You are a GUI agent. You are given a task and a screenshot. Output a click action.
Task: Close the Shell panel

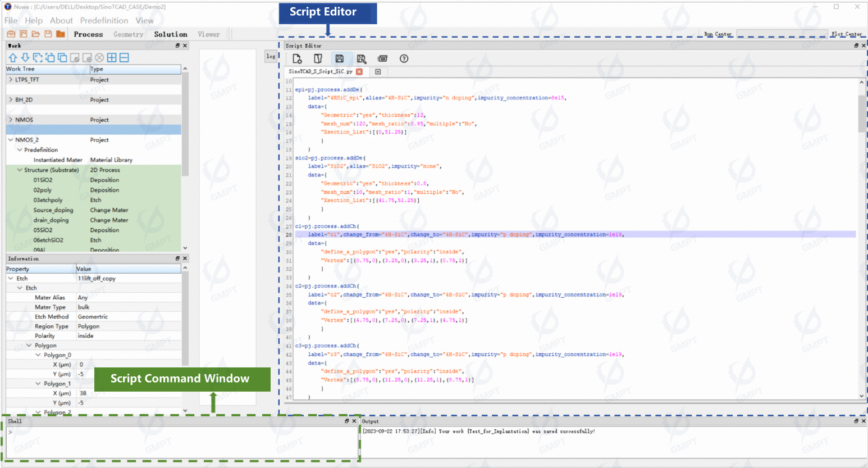click(354, 421)
